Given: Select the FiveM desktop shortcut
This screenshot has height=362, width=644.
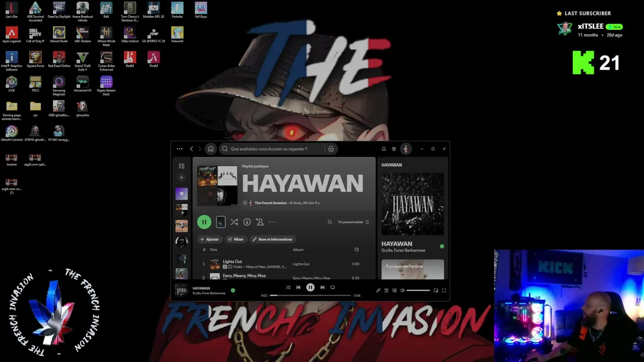Looking at the screenshot, I should point(153,59).
